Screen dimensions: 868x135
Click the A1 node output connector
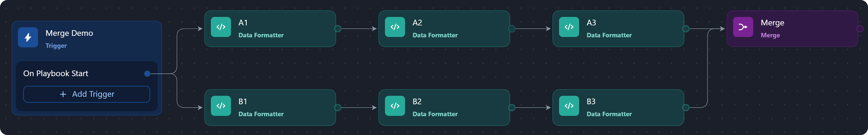338,29
